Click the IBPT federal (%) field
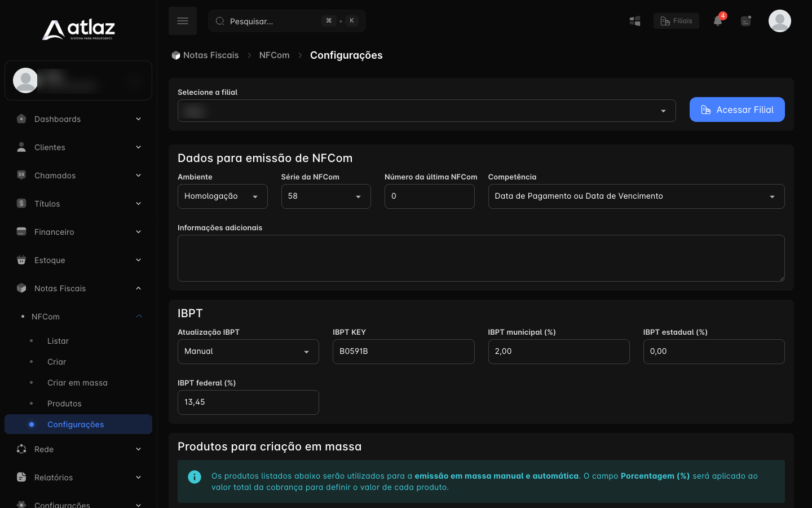812x508 pixels. [248, 402]
